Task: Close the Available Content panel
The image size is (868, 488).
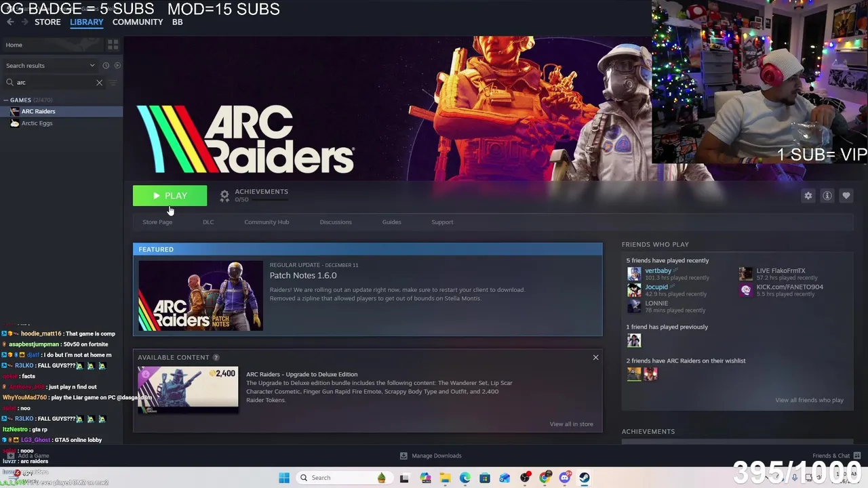Action: [x=595, y=357]
